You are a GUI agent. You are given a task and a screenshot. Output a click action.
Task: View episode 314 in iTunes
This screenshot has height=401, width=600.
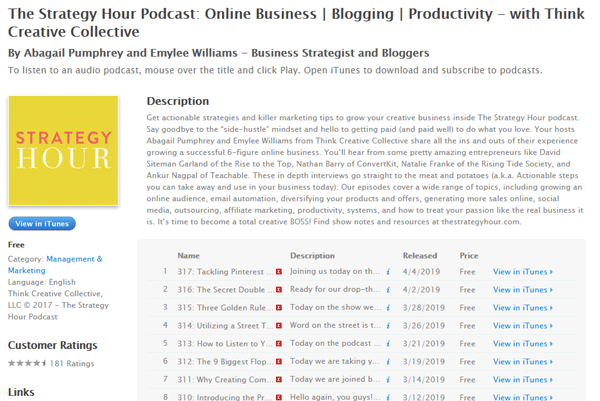click(x=523, y=326)
